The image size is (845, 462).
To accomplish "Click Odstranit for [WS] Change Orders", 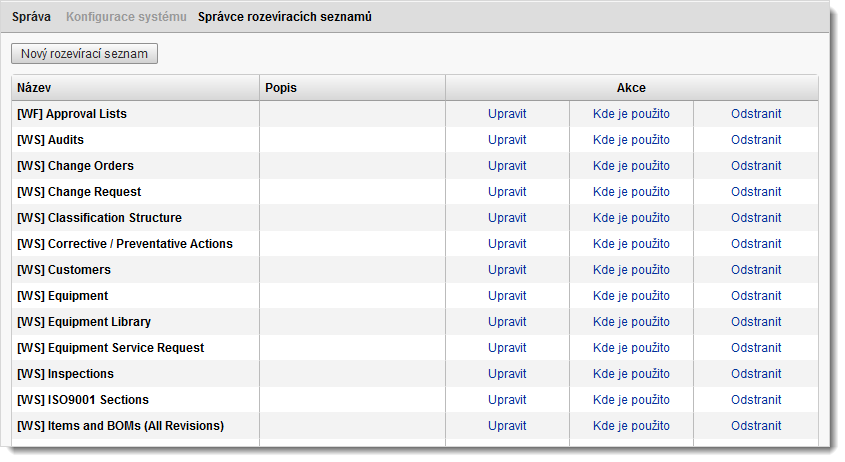I will click(756, 166).
